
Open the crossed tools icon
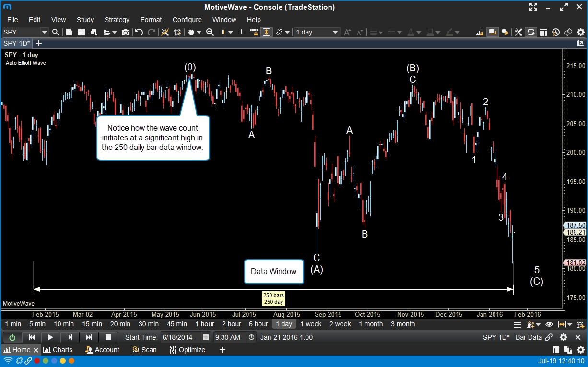click(518, 32)
